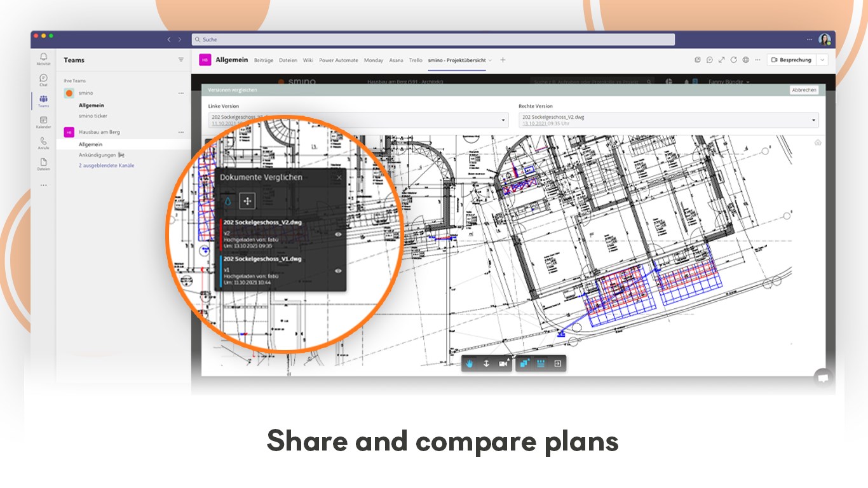Click the pop-out app icon left of chat icon
868x488 pixels.
[697, 60]
